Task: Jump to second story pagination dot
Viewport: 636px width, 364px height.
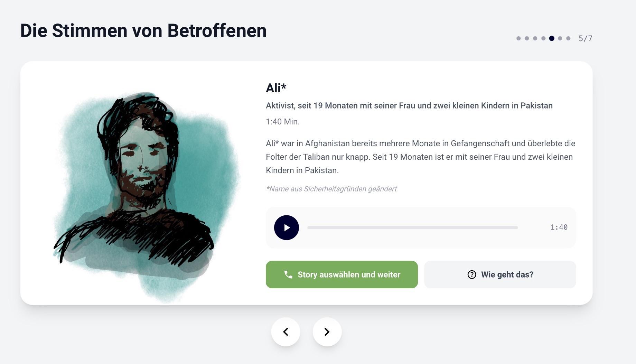Action: point(527,38)
